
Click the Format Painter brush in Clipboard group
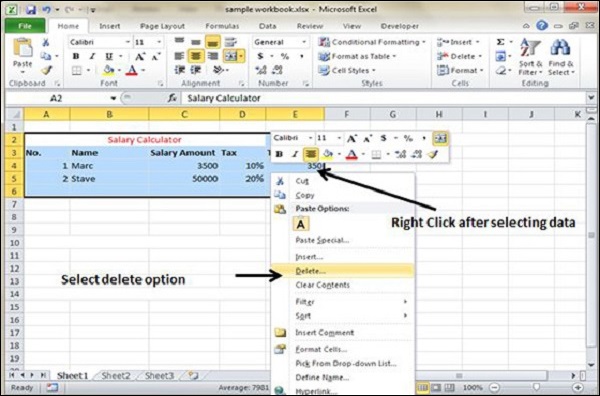click(x=46, y=70)
